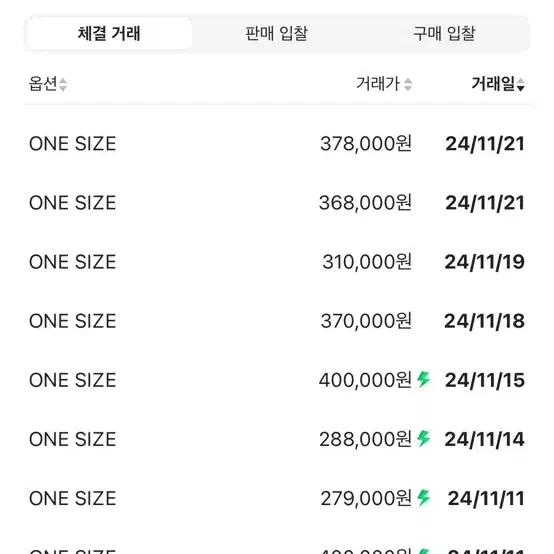
Task: Open the 구매 입찰 tab
Action: (444, 34)
